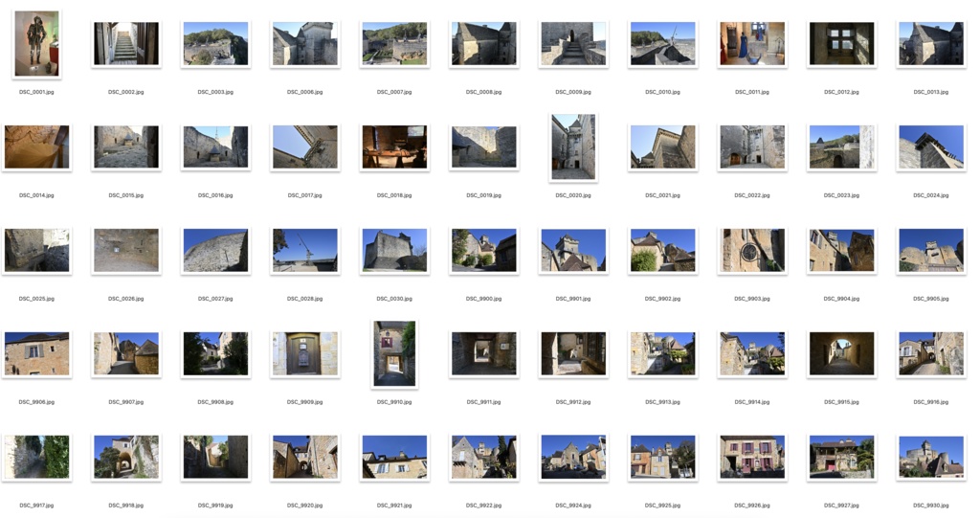The height and width of the screenshot is (518, 980).
Task: Select the DSC_0009.jpg stone steps thumbnail
Action: (x=573, y=44)
